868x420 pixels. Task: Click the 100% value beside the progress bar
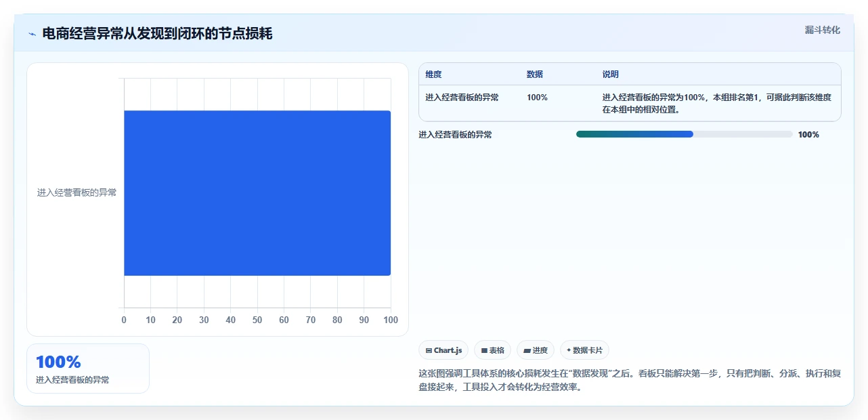click(x=808, y=135)
